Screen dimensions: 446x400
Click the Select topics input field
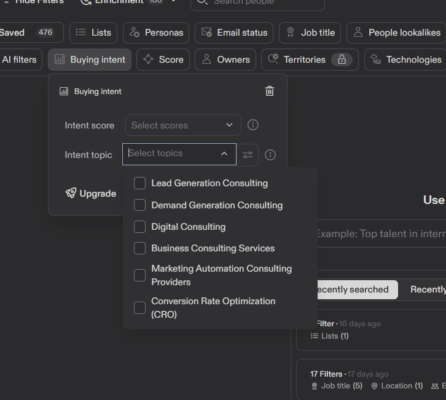179,154
